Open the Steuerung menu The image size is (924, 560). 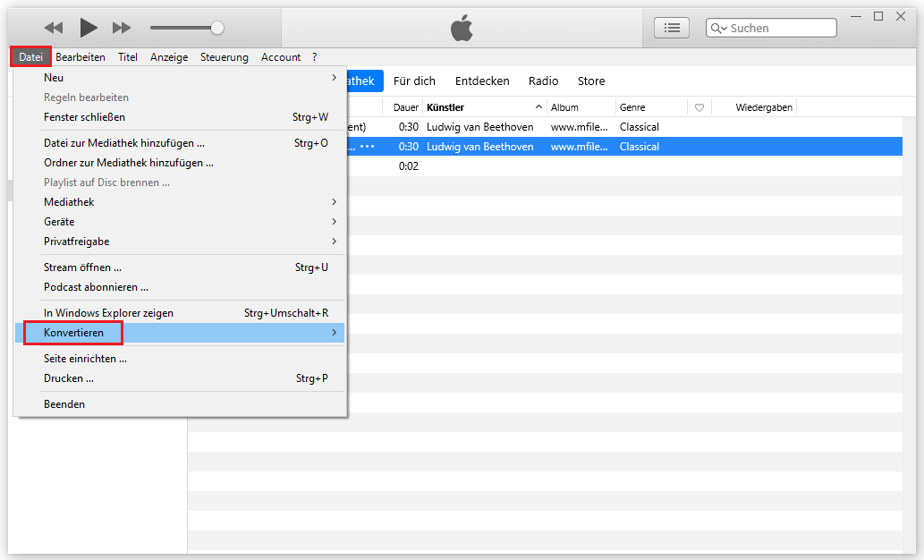point(224,57)
